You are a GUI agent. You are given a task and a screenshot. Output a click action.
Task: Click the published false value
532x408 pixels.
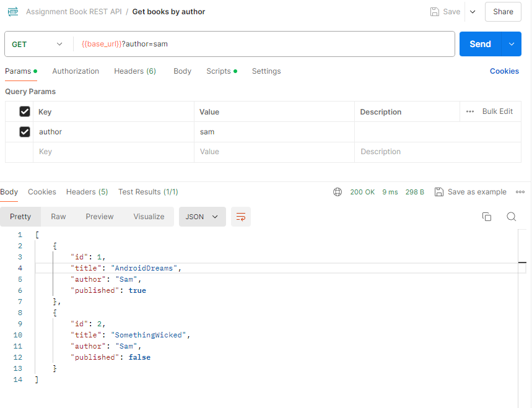(139, 357)
